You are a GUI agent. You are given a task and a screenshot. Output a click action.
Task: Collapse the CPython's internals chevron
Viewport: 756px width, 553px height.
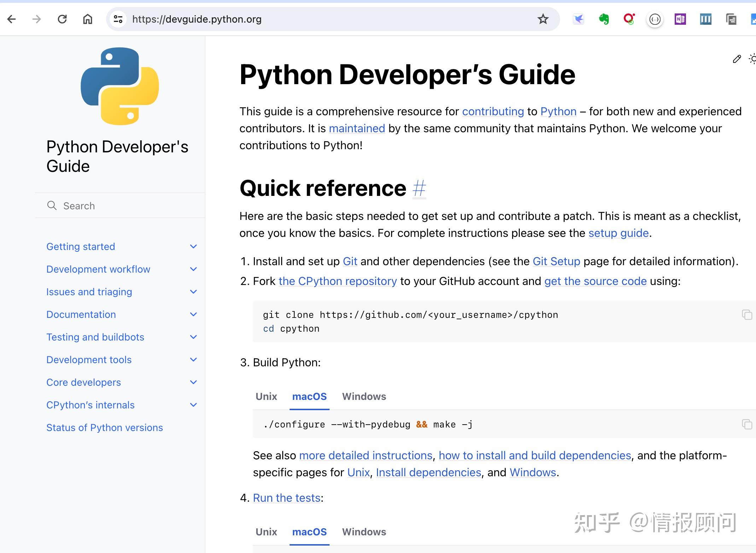coord(193,404)
